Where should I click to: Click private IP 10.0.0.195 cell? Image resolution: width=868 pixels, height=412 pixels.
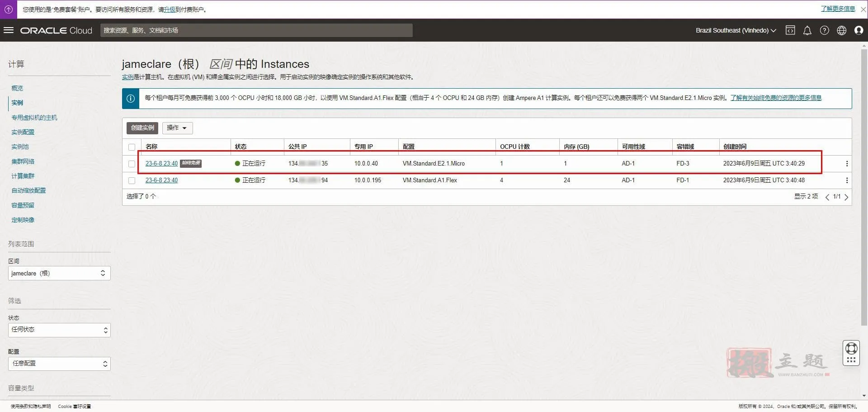coord(368,180)
